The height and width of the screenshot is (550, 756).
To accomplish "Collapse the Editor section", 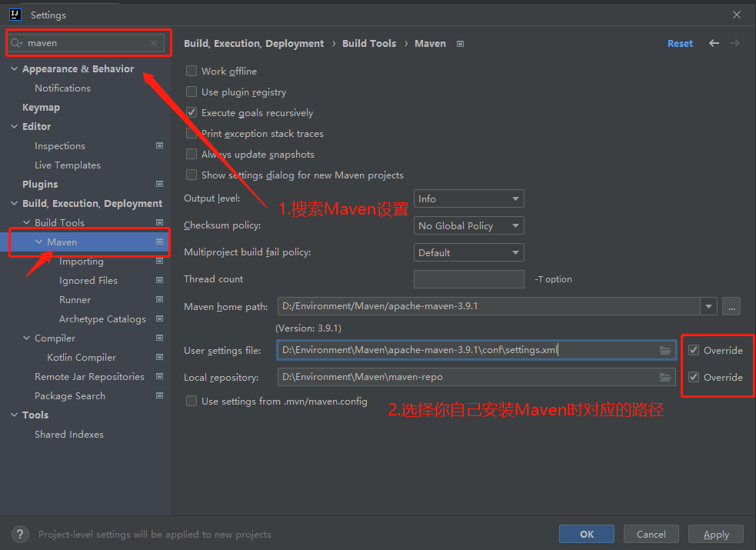I will pos(14,126).
